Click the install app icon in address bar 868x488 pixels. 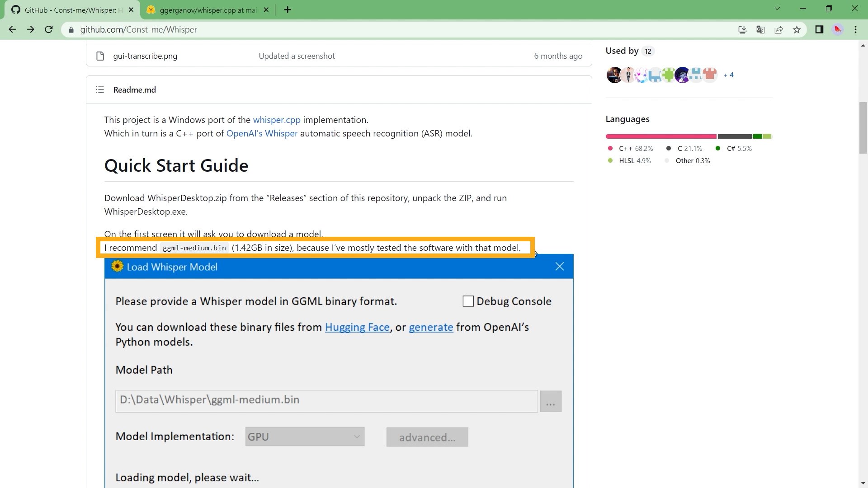[742, 29]
